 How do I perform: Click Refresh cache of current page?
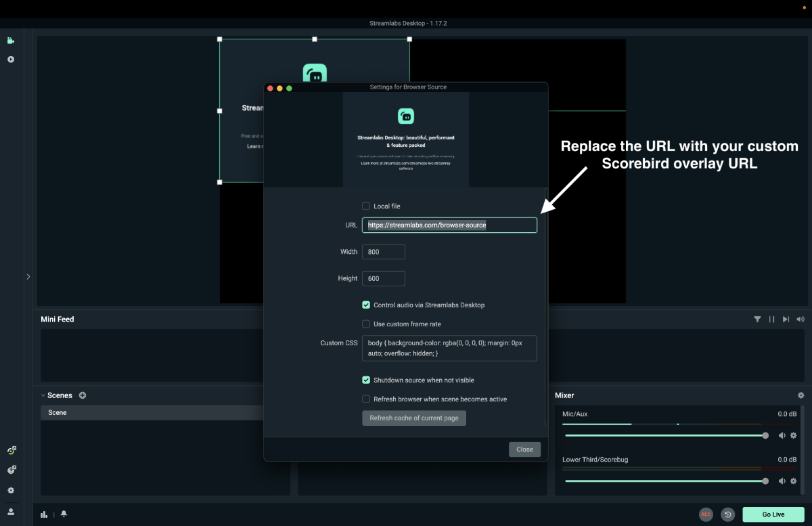[414, 418]
